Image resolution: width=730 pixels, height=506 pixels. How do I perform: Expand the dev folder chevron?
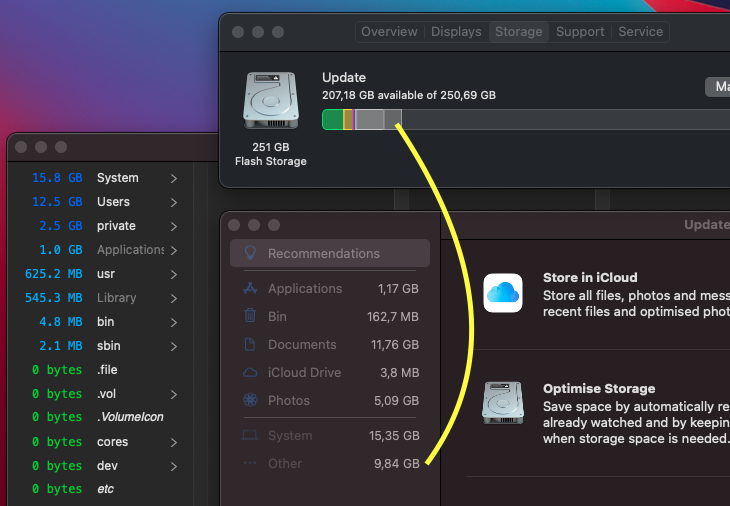pyautogui.click(x=174, y=466)
